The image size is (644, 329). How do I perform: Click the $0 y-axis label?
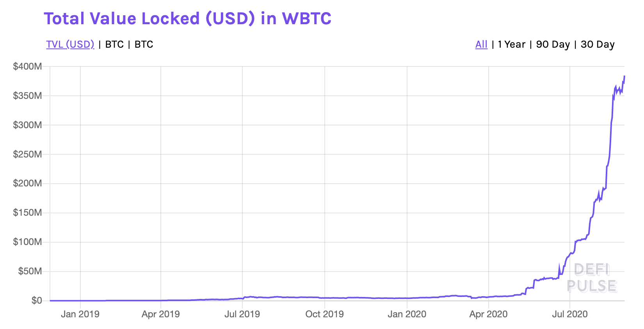[36, 300]
